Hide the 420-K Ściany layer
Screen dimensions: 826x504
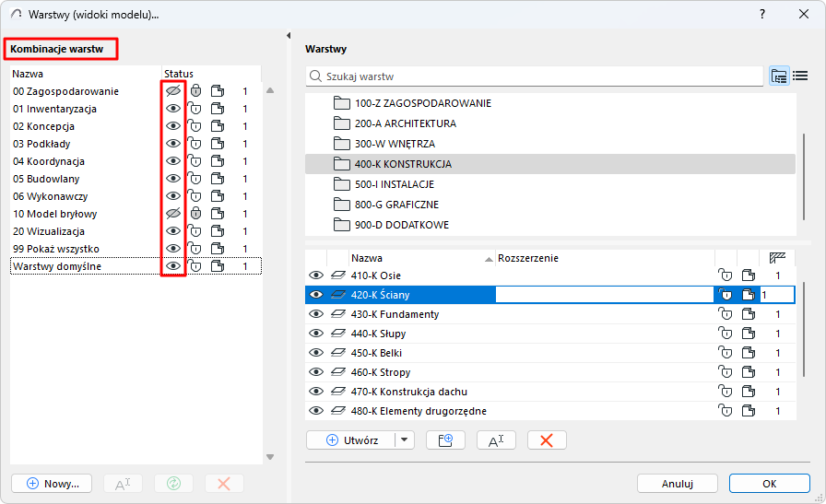tap(315, 295)
